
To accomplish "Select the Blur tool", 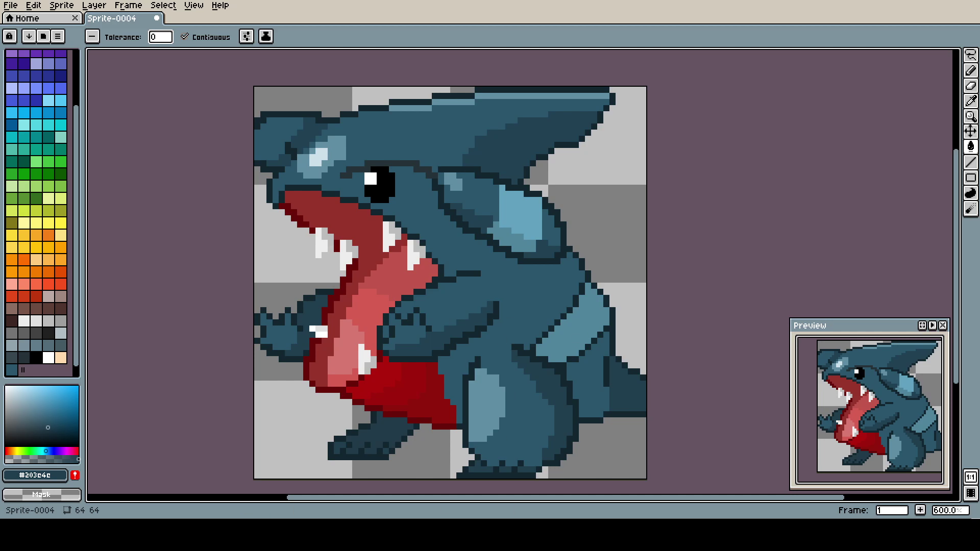I will (970, 208).
